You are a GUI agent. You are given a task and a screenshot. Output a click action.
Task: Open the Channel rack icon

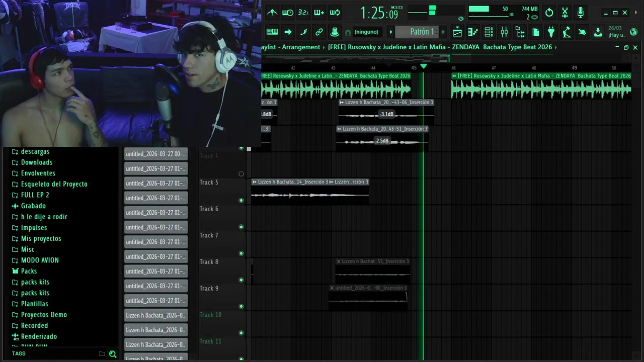(x=489, y=32)
